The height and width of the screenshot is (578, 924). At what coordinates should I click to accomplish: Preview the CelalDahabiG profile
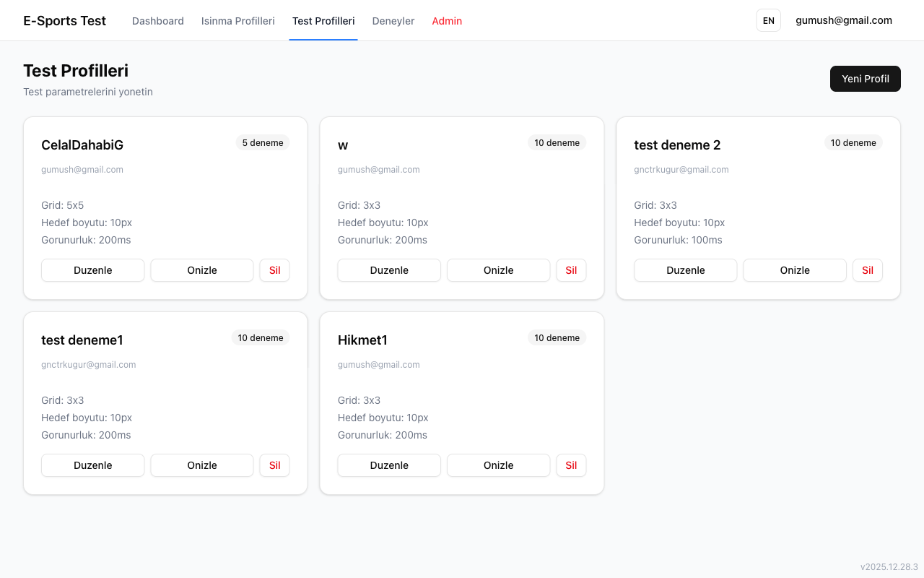[x=202, y=270]
